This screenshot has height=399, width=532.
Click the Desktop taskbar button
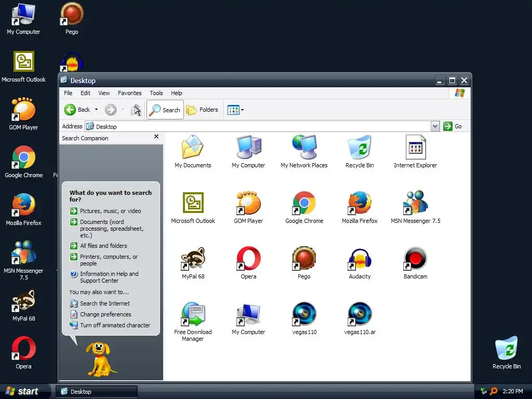[97, 392]
